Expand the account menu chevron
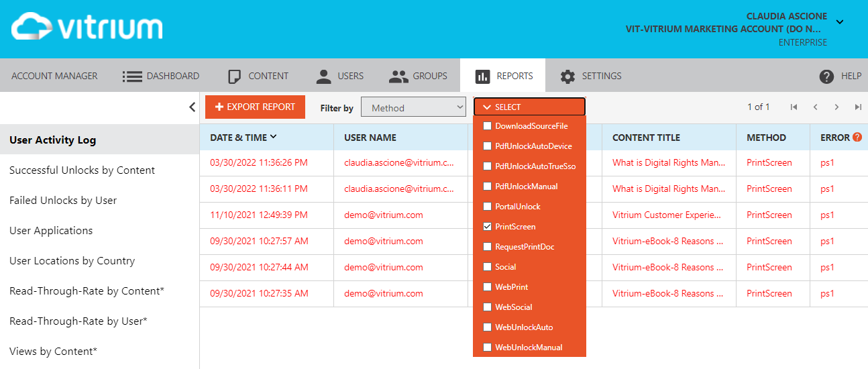Viewport: 868px width, 369px height. coord(840,22)
